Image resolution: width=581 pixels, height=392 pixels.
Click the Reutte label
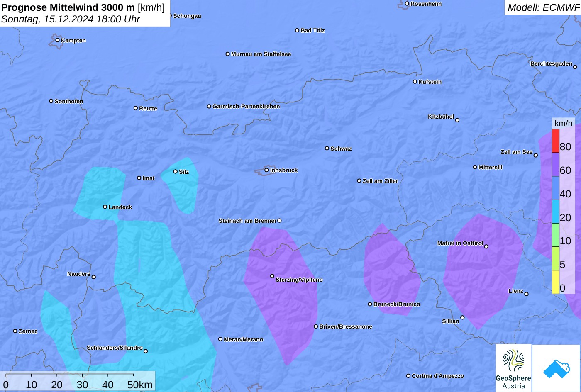tap(148, 108)
